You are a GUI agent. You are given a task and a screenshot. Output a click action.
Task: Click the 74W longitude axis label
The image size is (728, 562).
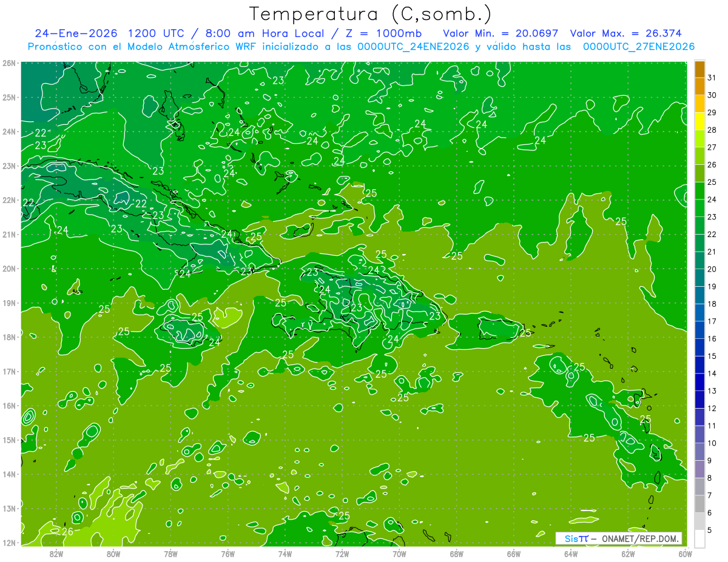[x=285, y=554]
